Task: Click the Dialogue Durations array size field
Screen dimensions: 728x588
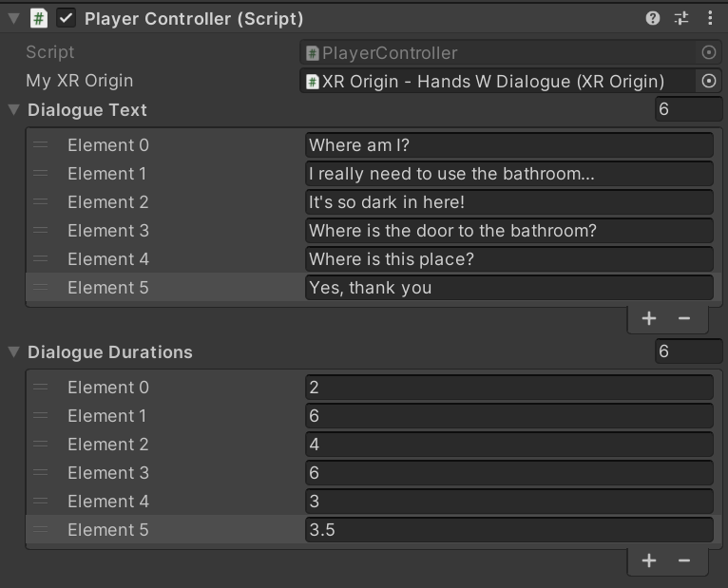Action: coord(688,351)
